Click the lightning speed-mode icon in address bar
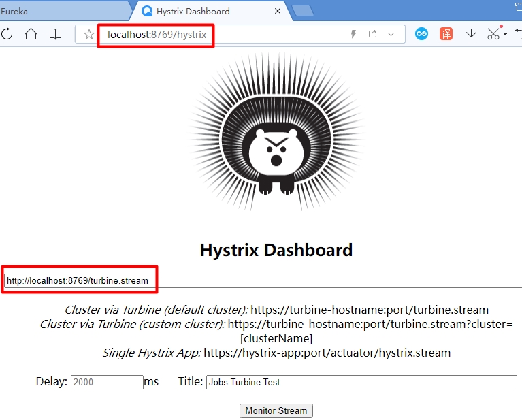The width and height of the screenshot is (522, 420). [x=353, y=34]
